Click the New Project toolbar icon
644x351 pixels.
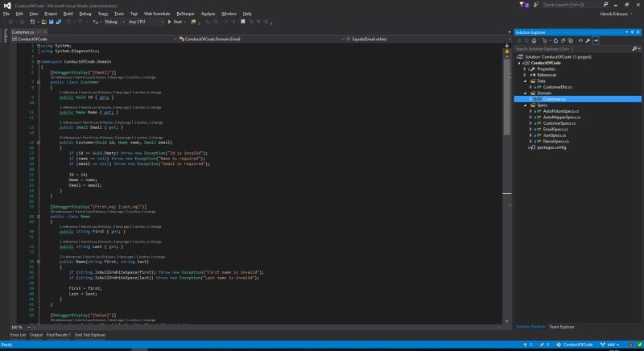pyautogui.click(x=32, y=22)
